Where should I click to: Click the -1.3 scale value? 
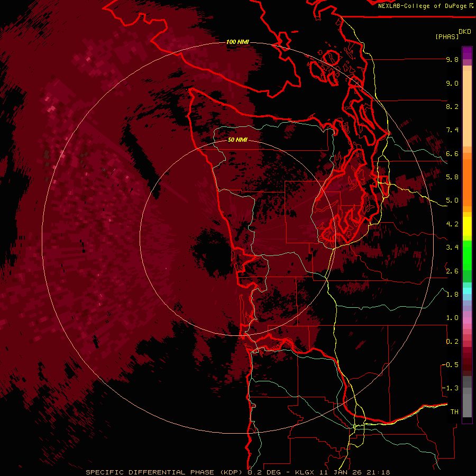click(450, 388)
